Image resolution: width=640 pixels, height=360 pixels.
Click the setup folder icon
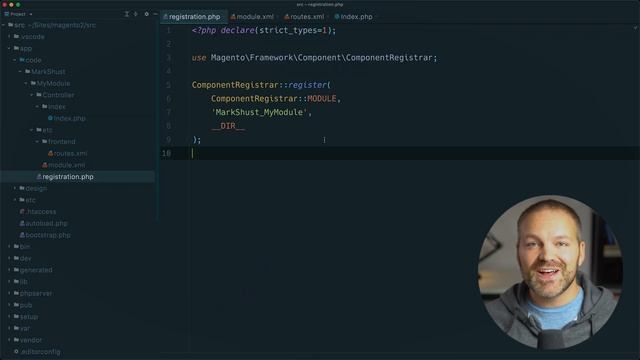click(x=16, y=316)
